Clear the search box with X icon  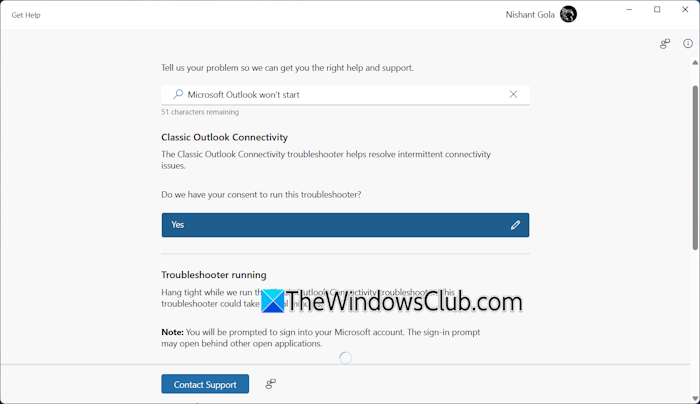pos(513,94)
